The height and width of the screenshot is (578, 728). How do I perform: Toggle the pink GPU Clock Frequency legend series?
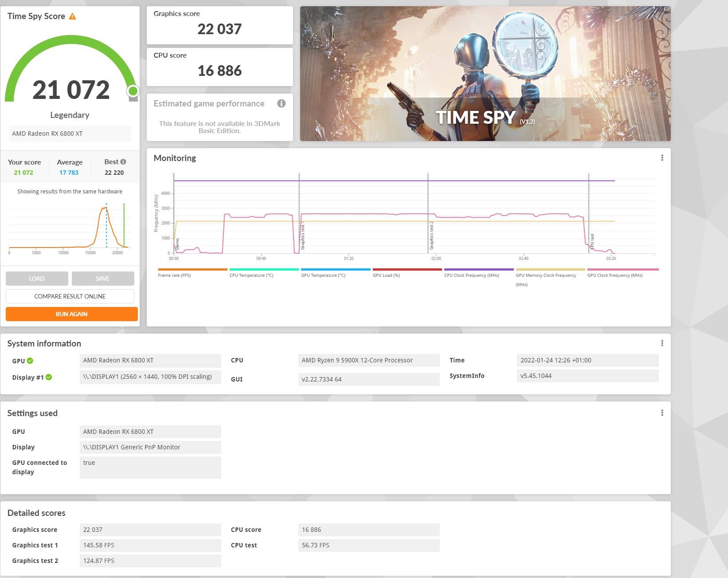622,273
